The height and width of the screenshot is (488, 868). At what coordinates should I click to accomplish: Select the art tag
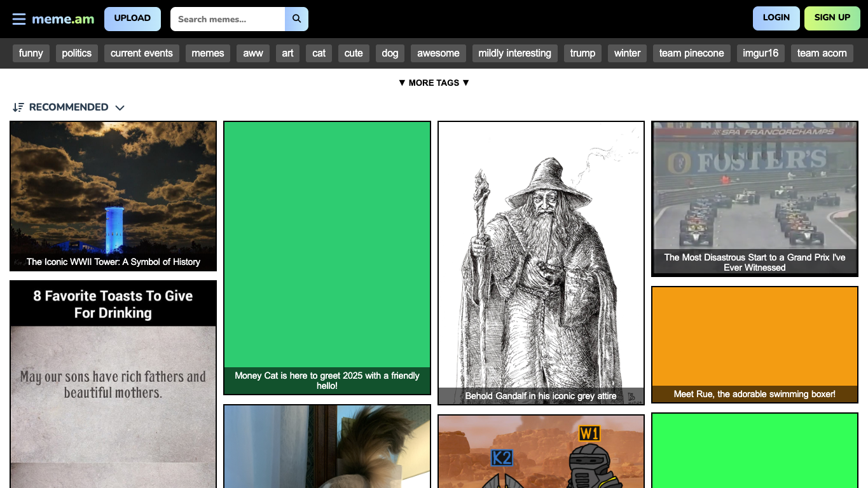[x=288, y=53]
